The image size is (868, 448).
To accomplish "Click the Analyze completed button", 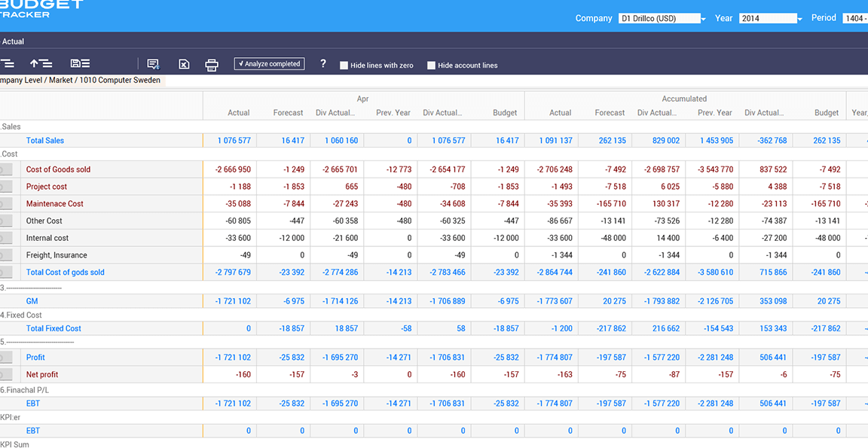I will coord(269,64).
